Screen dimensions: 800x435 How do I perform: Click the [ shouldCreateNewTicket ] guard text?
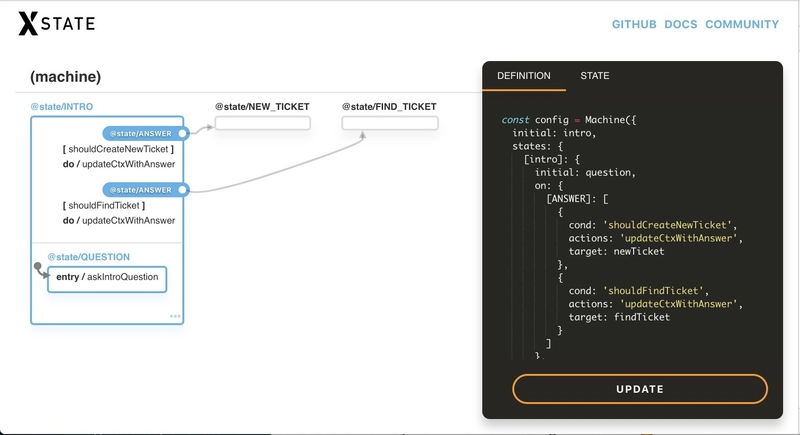click(118, 149)
